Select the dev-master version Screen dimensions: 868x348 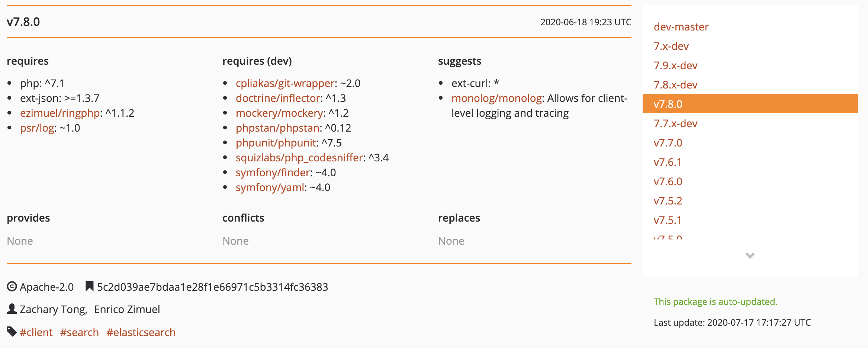tap(681, 26)
